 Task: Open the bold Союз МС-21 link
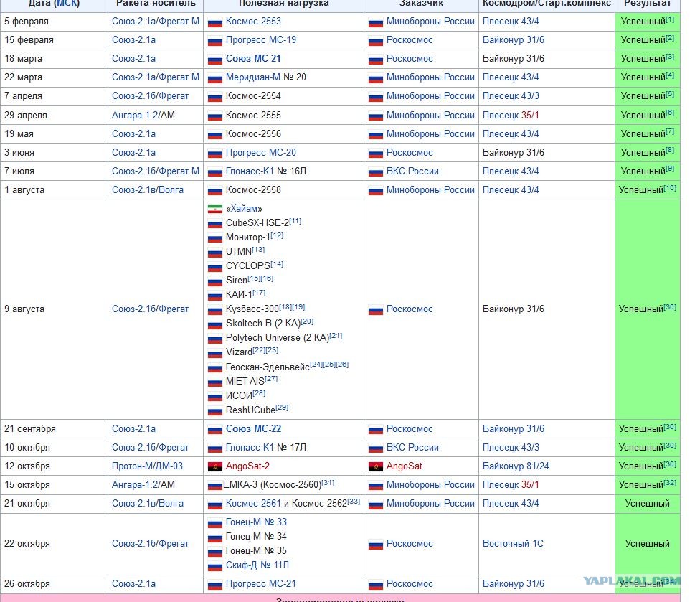click(x=253, y=59)
